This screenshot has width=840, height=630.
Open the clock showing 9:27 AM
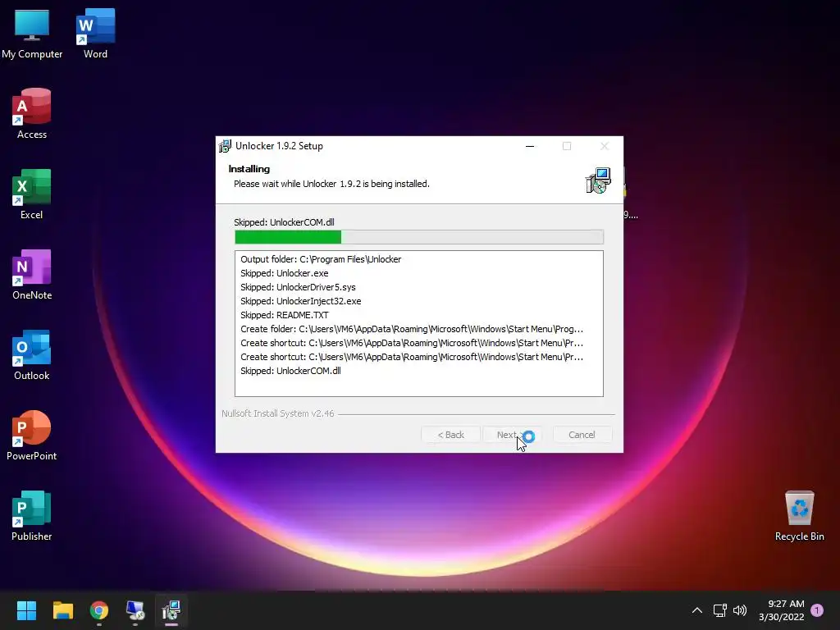[781, 610]
